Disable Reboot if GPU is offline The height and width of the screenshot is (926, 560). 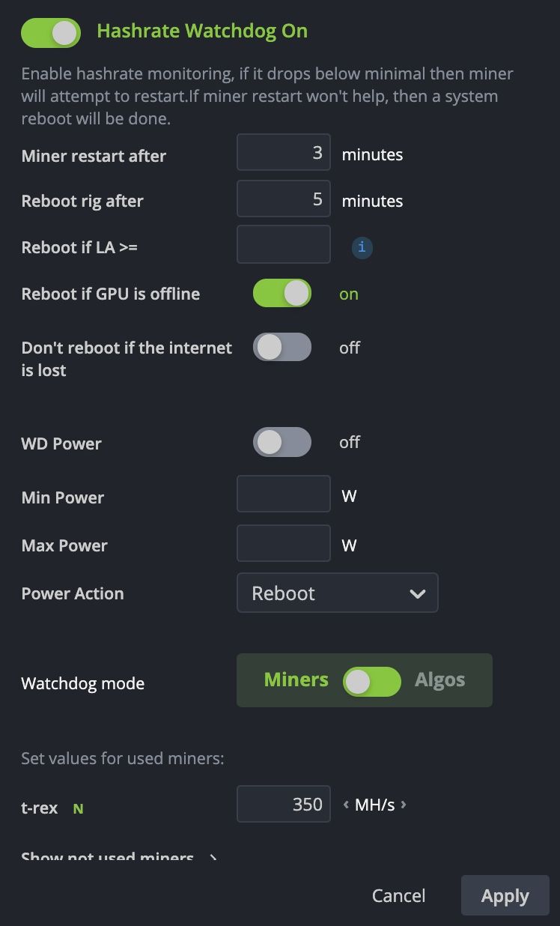tap(282, 293)
